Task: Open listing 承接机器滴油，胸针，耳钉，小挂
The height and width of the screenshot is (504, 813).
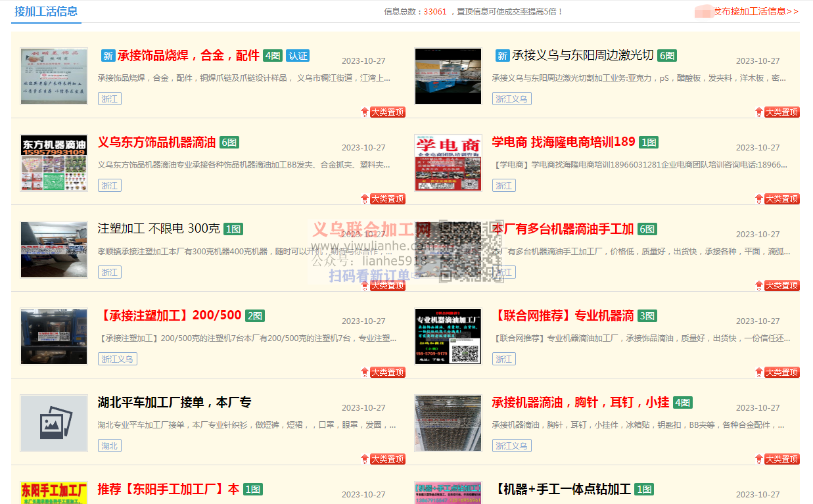Action: click(x=580, y=403)
